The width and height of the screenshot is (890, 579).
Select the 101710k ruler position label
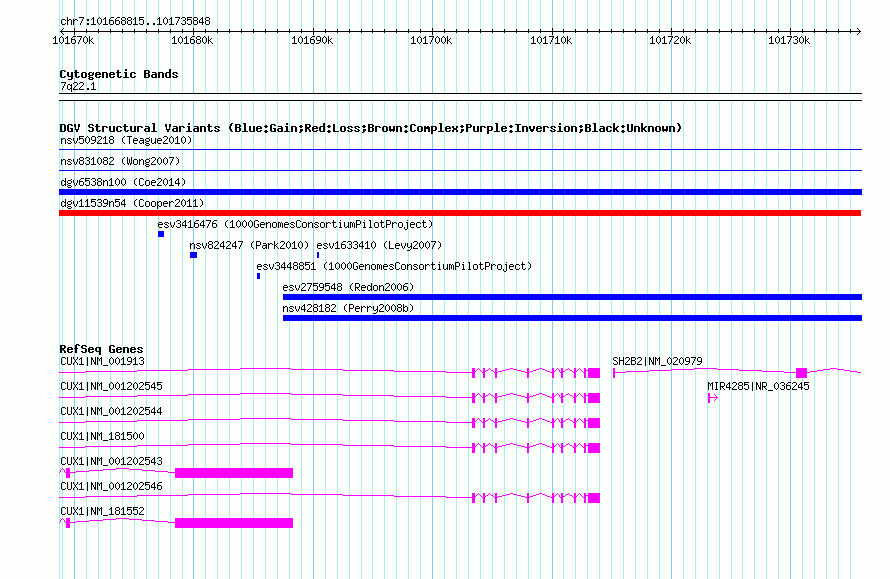tap(551, 40)
